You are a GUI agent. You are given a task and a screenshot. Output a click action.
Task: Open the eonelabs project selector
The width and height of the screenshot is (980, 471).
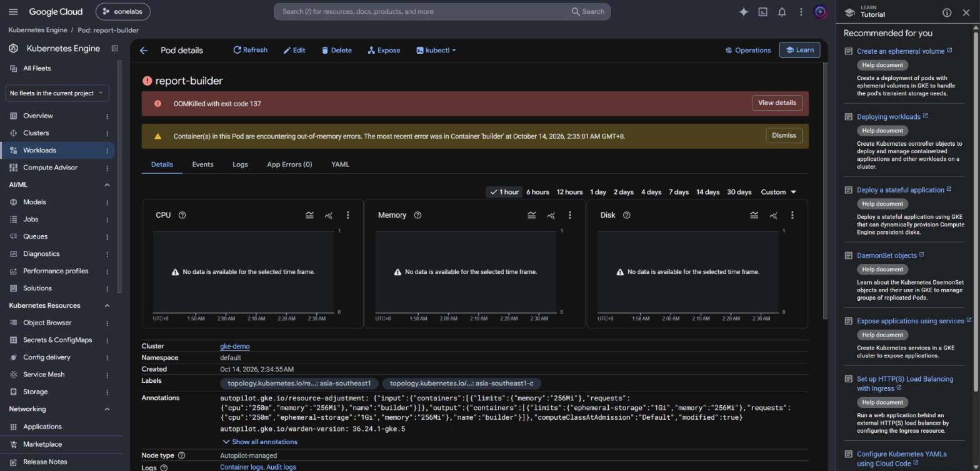tap(123, 11)
